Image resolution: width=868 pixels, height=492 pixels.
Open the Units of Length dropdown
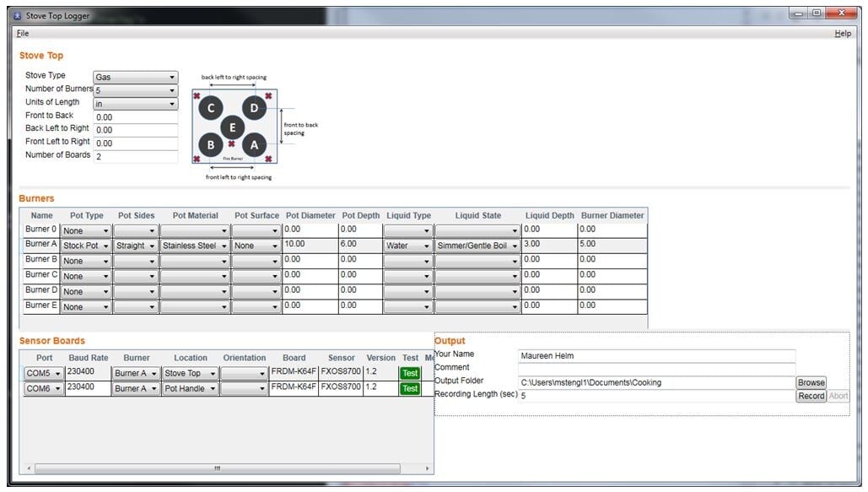point(135,104)
